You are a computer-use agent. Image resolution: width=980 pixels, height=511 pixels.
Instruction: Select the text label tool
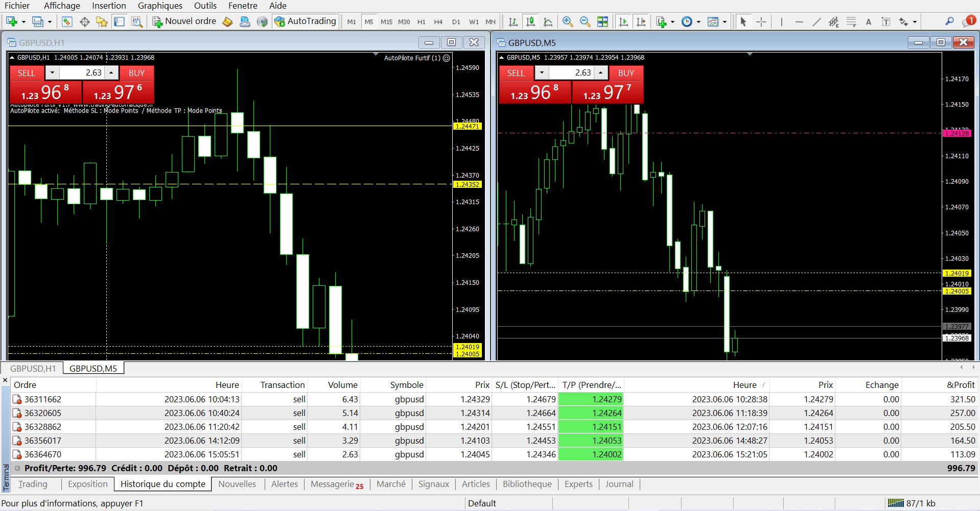(868, 21)
